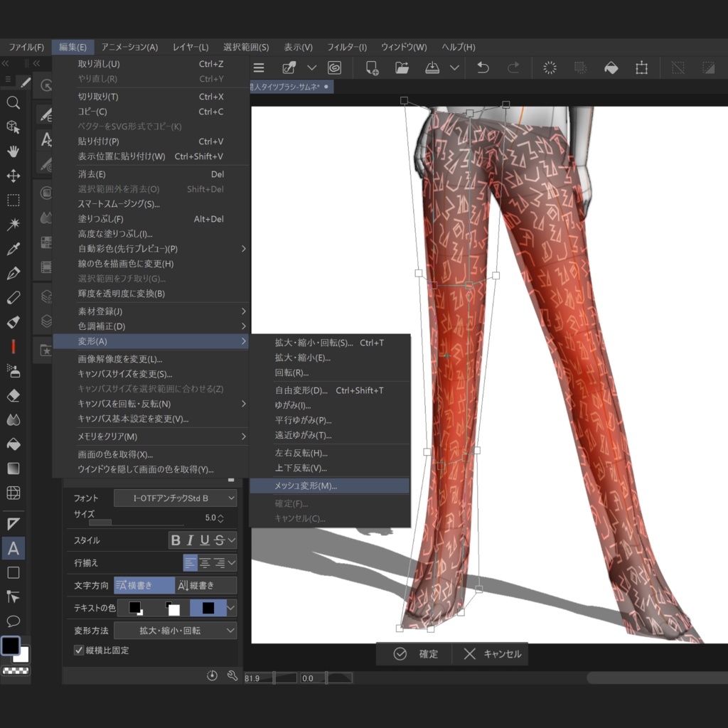
Task: Toggle Bold text style
Action: click(176, 540)
